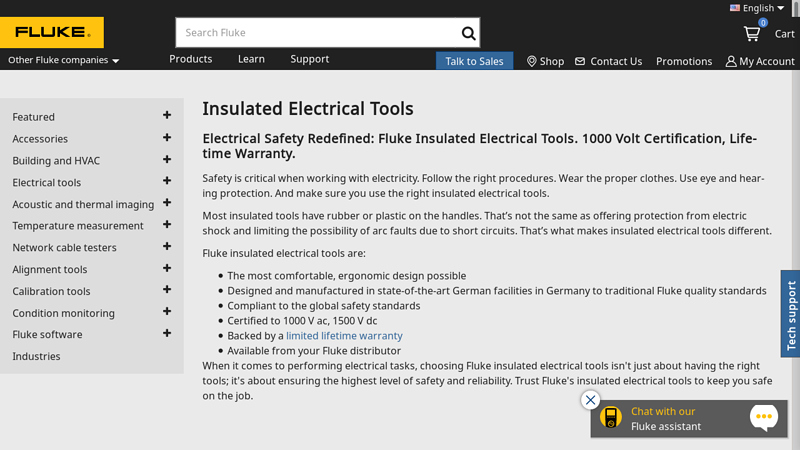Expand the Electrical tools category
Screen dimensions: 800x450
(167, 181)
